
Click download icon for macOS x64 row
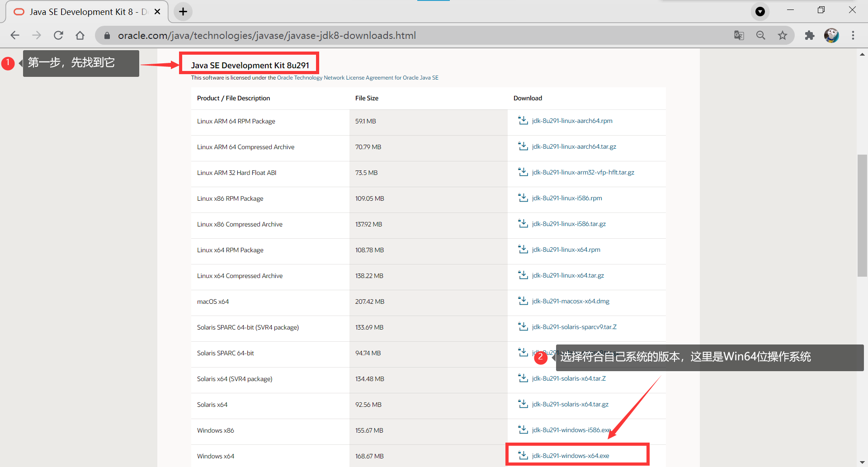click(523, 301)
